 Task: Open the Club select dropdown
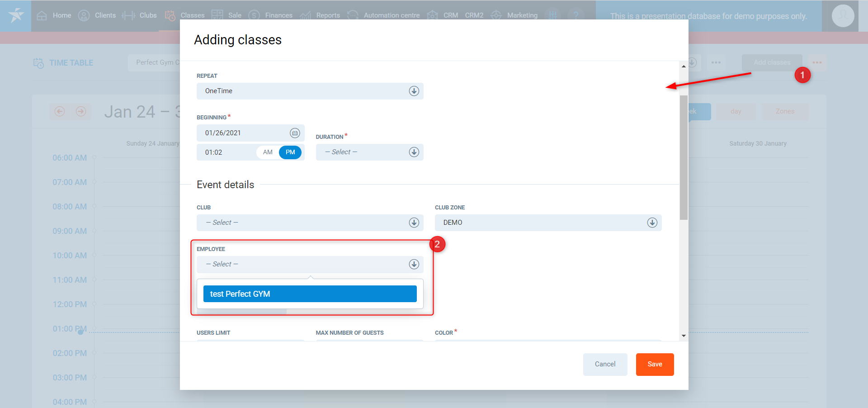click(x=310, y=223)
